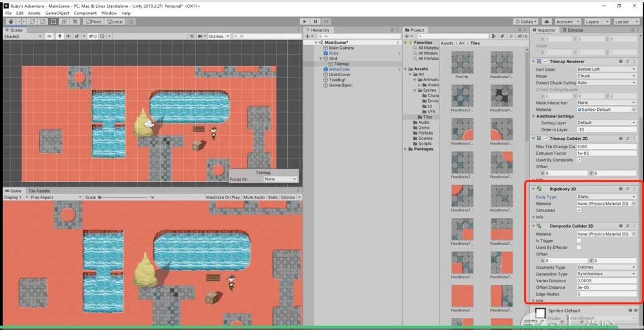Screen dimensions: 644x330
Task: Open Tilemap Collider 2D preset icon
Action: pyautogui.click(x=627, y=139)
